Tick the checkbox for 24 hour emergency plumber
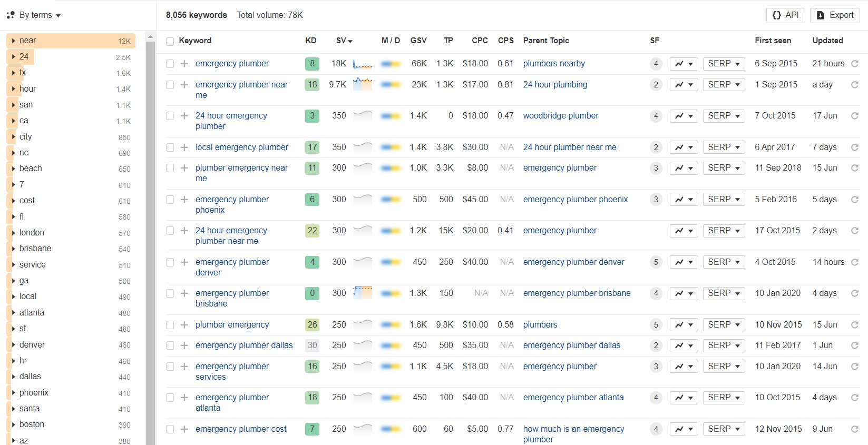 170,116
